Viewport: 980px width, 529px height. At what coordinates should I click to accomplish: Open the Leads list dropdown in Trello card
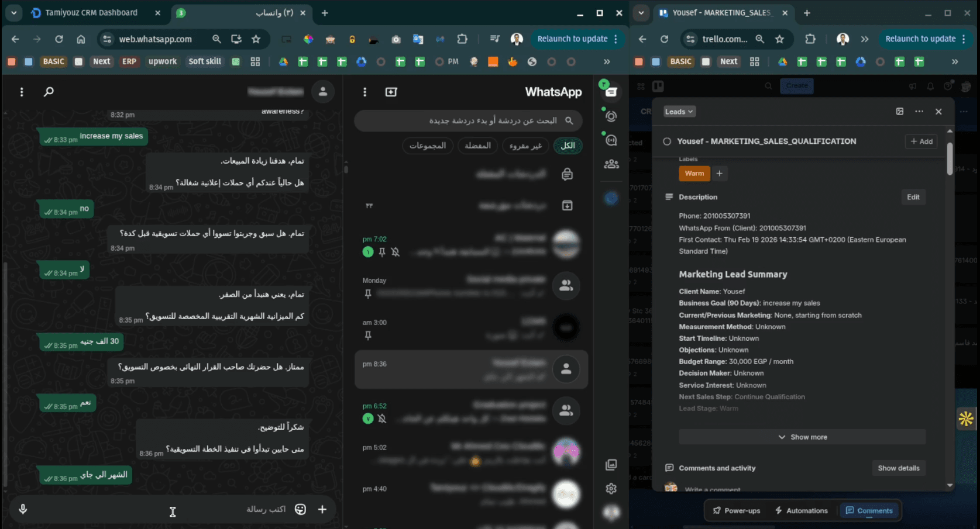coord(679,112)
